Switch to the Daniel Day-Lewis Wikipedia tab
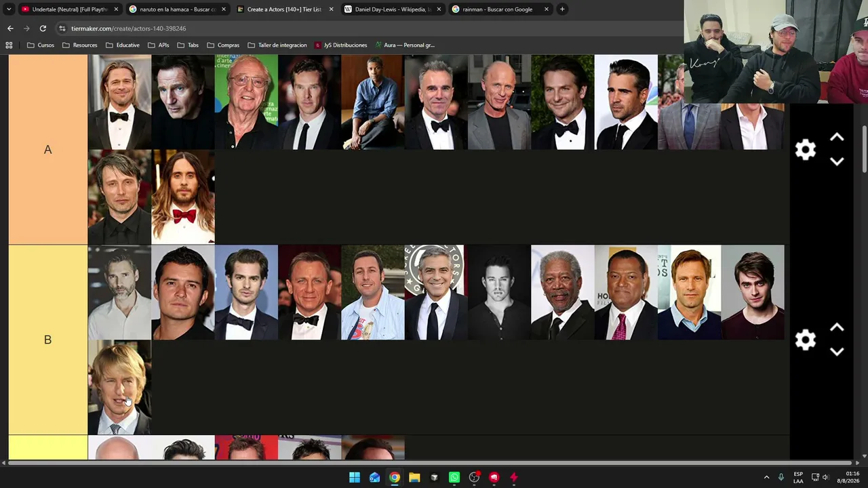The image size is (868, 488). (393, 9)
